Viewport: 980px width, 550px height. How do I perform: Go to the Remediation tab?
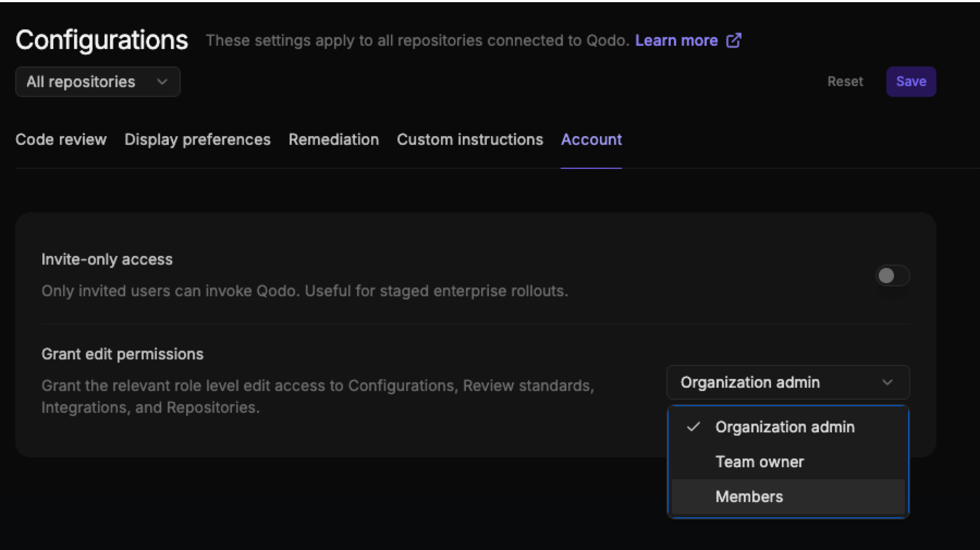point(334,139)
